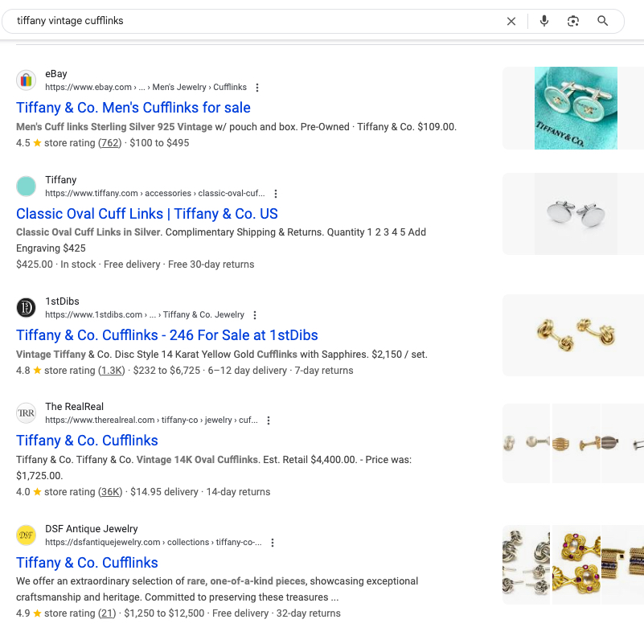Click the dsfantiquejewelry.com URL breadcrumb

154,542
